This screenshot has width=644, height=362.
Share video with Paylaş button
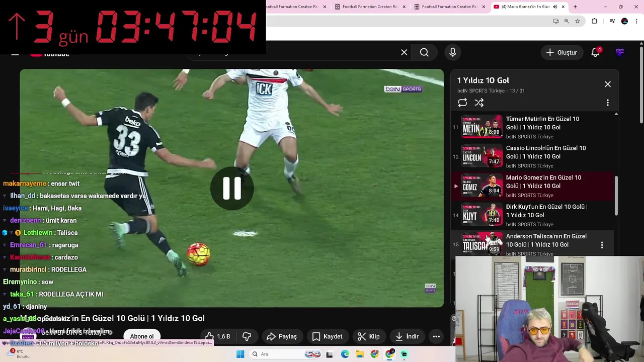(282, 336)
